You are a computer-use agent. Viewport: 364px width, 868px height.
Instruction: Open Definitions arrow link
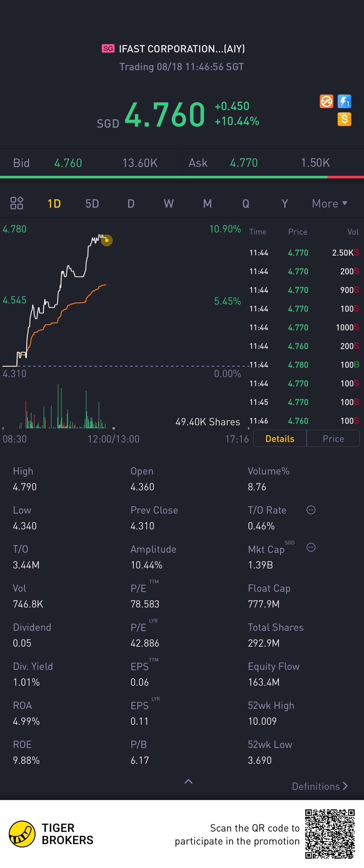pyautogui.click(x=319, y=786)
